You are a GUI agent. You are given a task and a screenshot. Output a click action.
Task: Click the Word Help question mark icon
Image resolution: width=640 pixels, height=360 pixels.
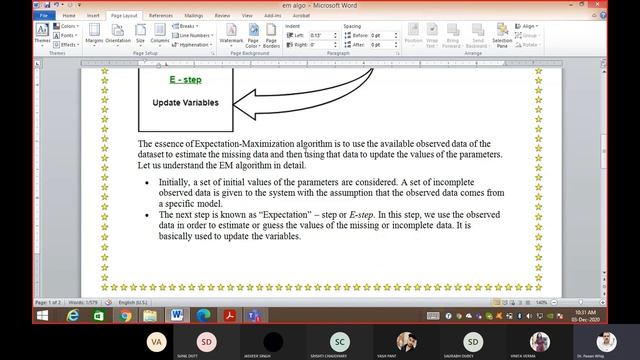pyautogui.click(x=603, y=16)
